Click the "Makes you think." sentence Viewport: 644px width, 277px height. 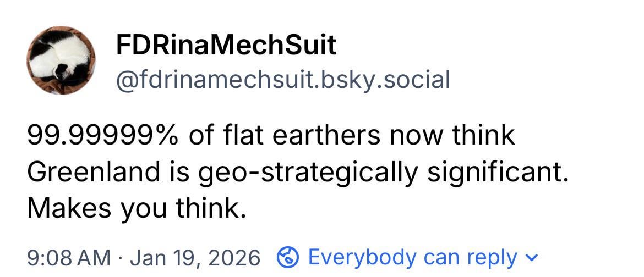135,209
